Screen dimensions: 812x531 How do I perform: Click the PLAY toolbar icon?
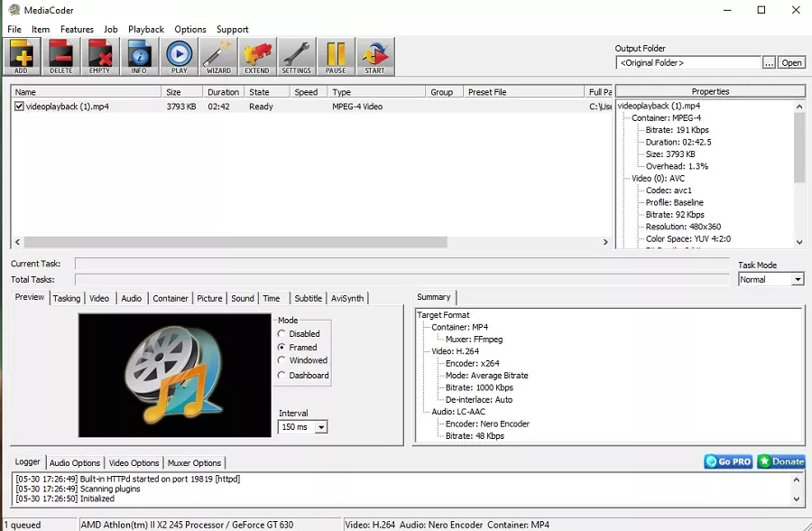tap(180, 56)
